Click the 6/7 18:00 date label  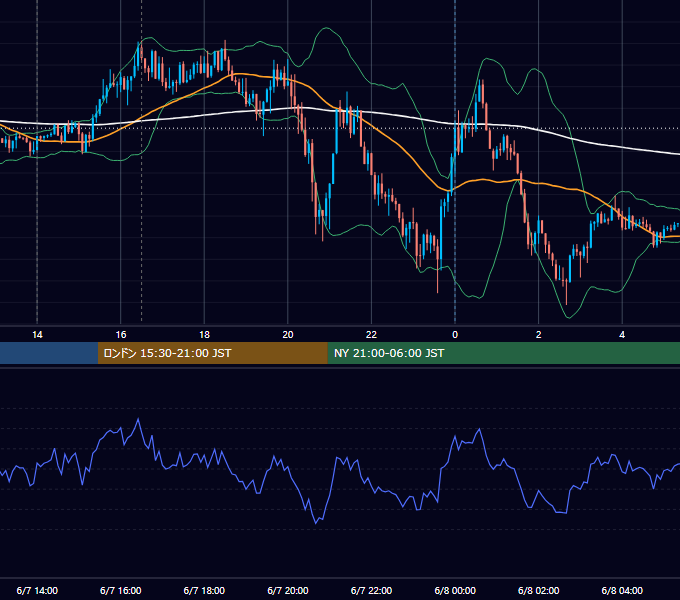point(204,590)
